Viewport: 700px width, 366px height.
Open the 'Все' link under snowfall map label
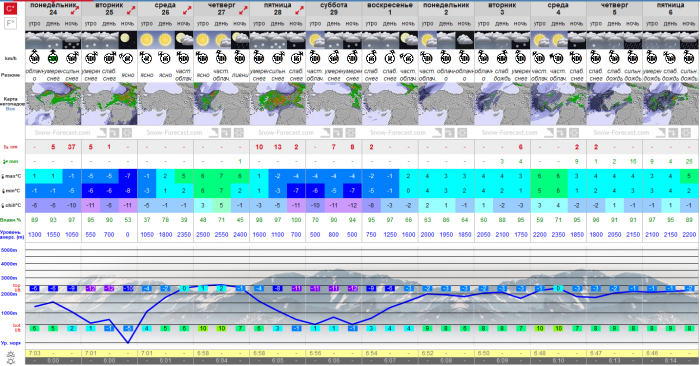click(x=11, y=109)
